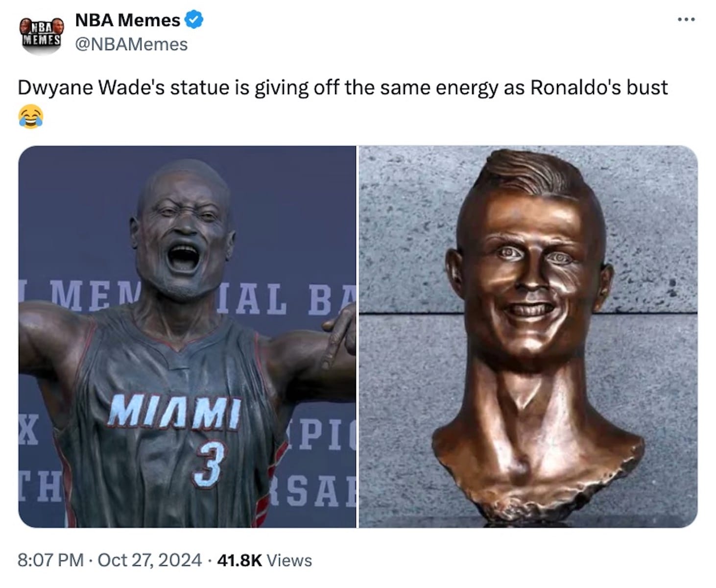Screen dimensions: 716x588
Task: Open the @NBAMemes handle link
Action: 131,44
